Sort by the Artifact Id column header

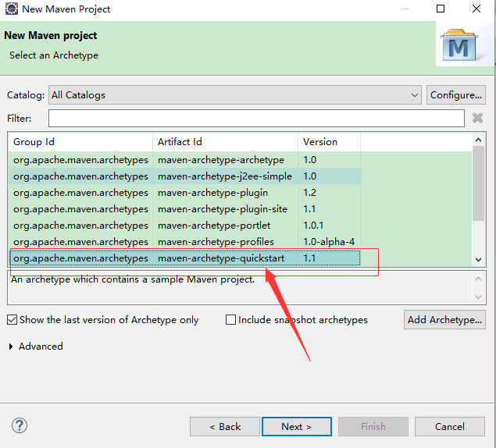[225, 142]
